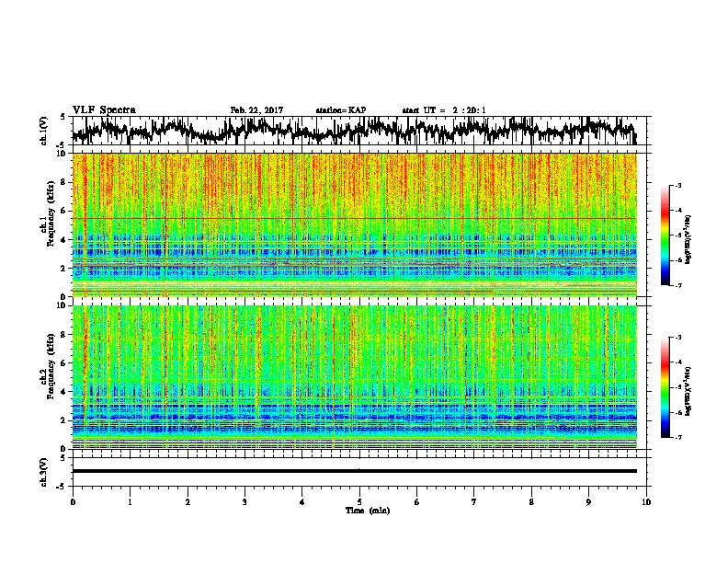The height and width of the screenshot is (563, 728).
Task: Click time axis tick label "4"
Action: (302, 502)
